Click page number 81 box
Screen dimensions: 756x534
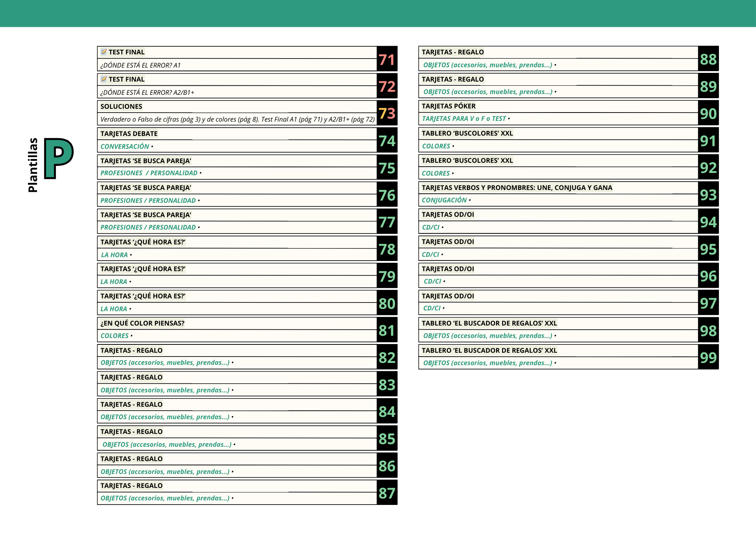pos(387,330)
